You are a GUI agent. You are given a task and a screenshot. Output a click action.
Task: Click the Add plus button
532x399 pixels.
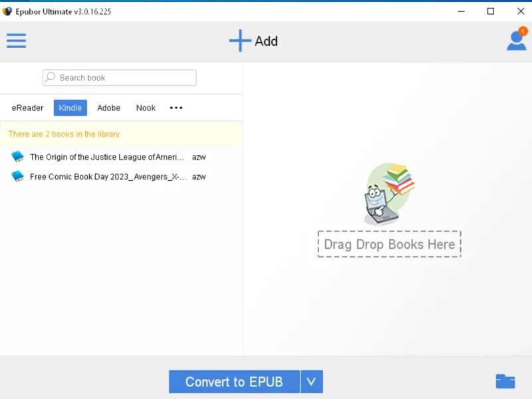[x=253, y=41]
